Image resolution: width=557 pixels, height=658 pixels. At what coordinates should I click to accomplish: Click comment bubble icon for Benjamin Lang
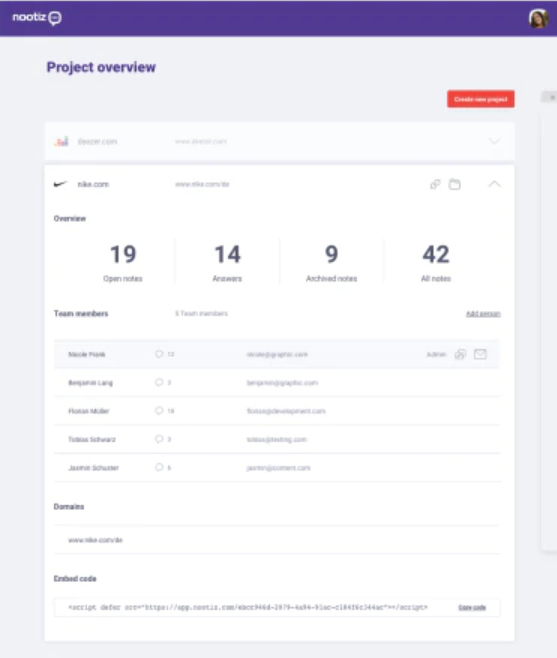point(159,382)
